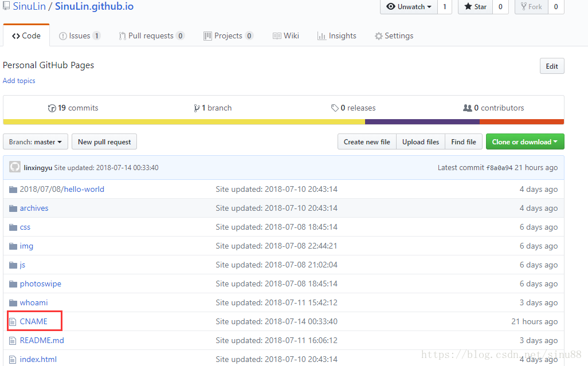
Task: Click the folder icon next to archives
Action: click(x=13, y=208)
